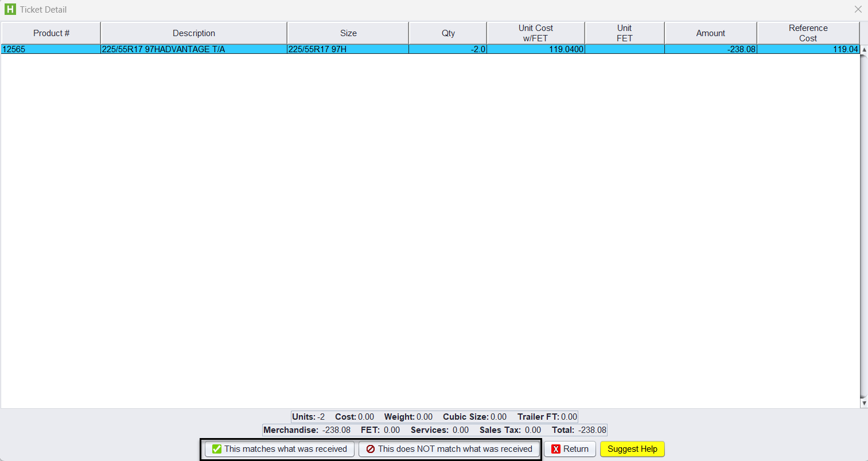
Task: Click the scroll down arrow of the grid
Action: pos(863,404)
